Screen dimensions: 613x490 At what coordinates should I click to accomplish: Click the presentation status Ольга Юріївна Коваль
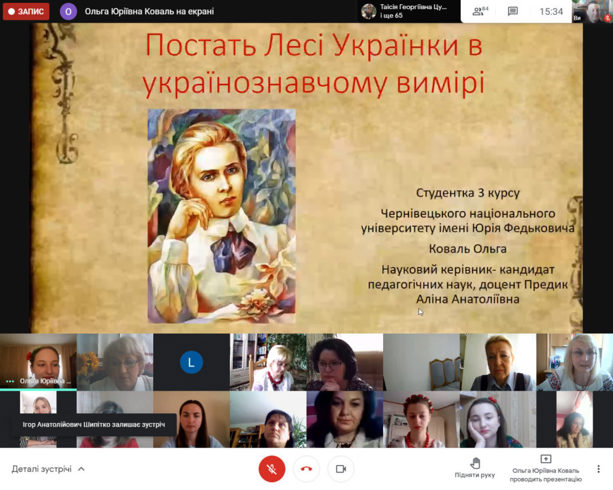tap(546, 468)
